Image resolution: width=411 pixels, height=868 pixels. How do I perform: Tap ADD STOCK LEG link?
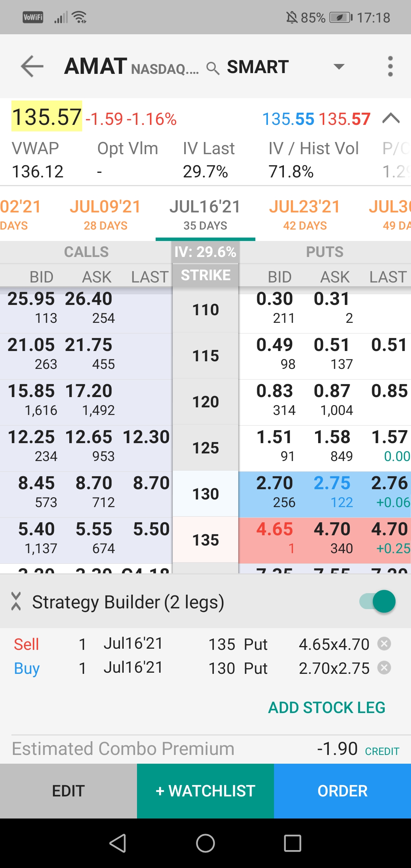coord(327,707)
